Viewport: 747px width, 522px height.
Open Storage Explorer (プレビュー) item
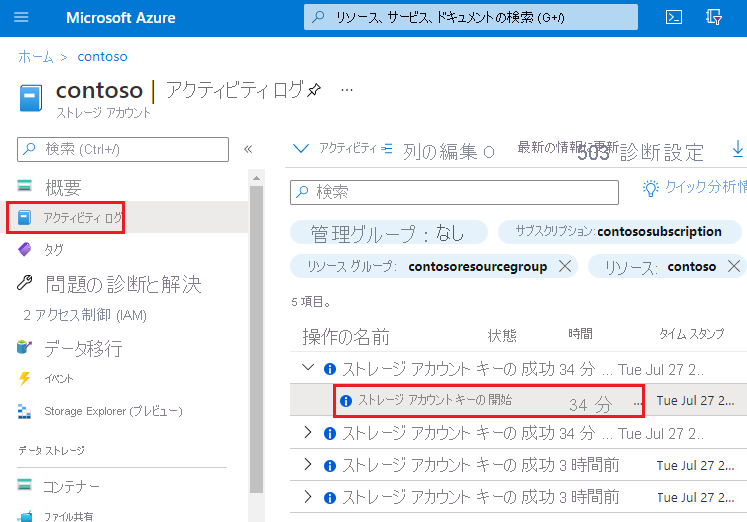(x=113, y=411)
